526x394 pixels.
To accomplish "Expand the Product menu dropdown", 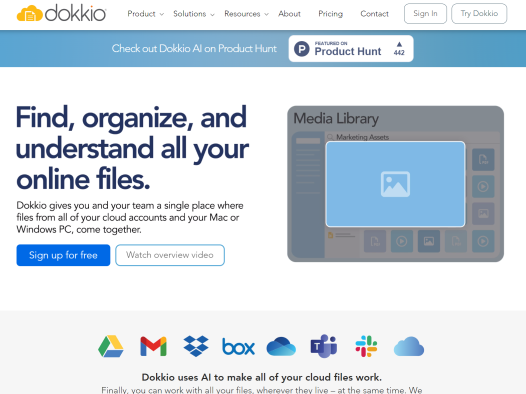I will [145, 14].
